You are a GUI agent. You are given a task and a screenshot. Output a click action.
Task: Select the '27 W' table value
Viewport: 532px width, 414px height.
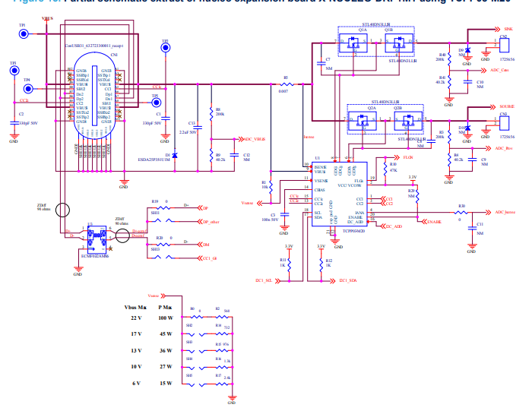tap(166, 367)
